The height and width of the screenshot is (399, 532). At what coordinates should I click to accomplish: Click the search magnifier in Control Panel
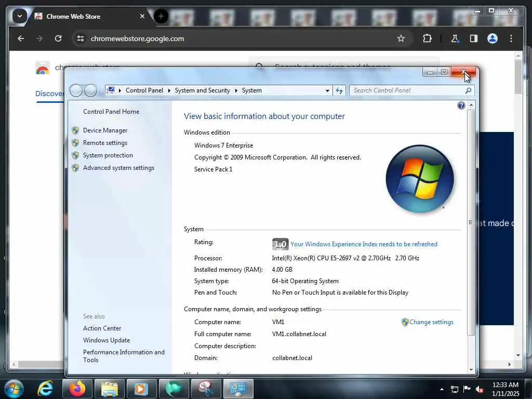468,90
